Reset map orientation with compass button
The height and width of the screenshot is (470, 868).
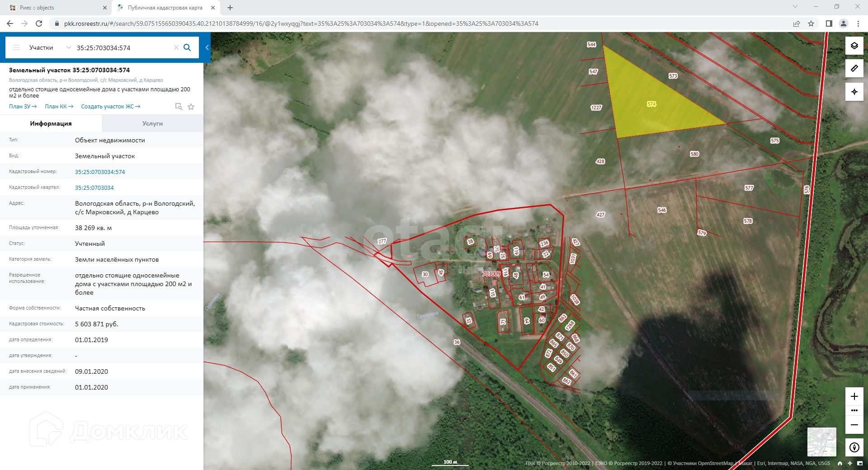[x=854, y=447]
